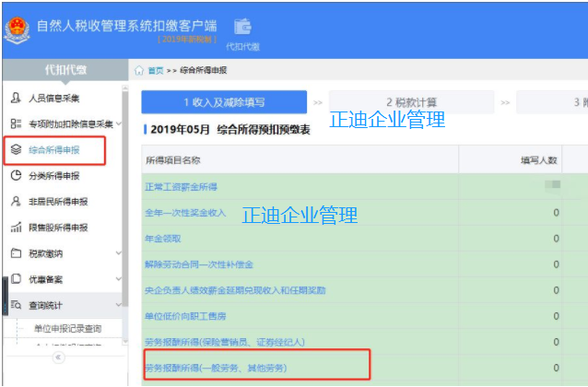Collapse the 查询统计 menu section
The height and width of the screenshot is (387, 588).
(118, 305)
